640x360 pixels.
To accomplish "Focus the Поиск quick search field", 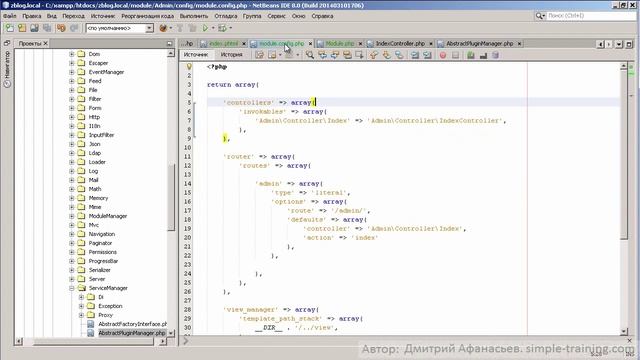I will pyautogui.click(x=591, y=16).
